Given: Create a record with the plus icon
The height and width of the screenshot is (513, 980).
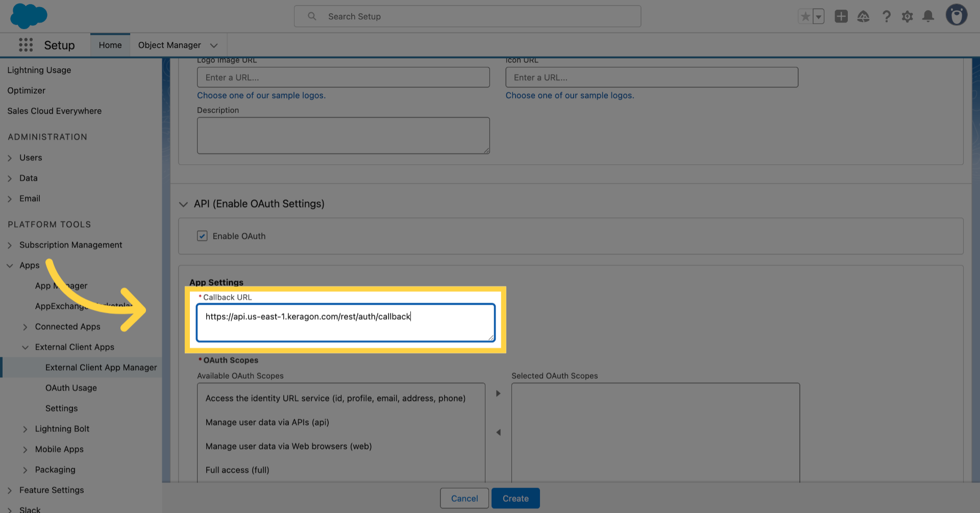Looking at the screenshot, I should tap(841, 16).
